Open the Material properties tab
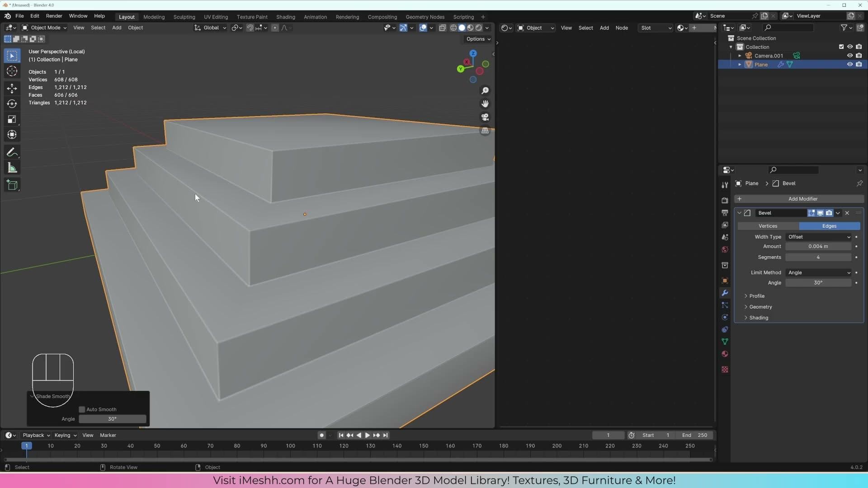The height and width of the screenshot is (488, 868). point(725,354)
